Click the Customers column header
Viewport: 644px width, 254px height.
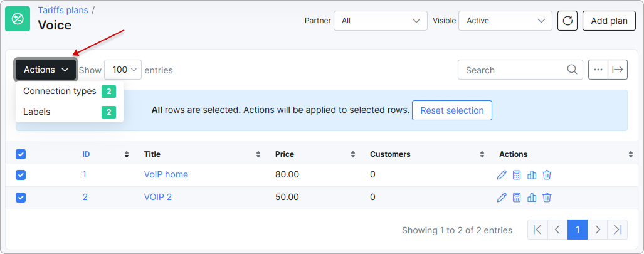(390, 154)
